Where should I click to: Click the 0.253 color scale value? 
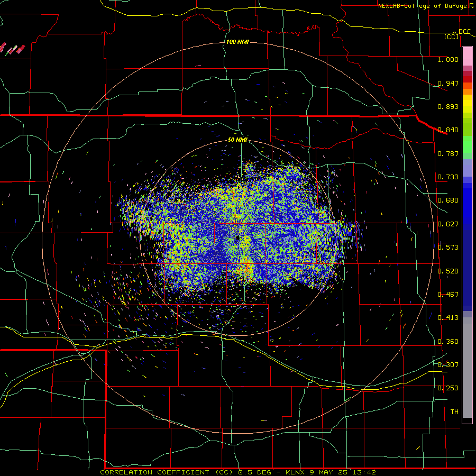click(448, 388)
